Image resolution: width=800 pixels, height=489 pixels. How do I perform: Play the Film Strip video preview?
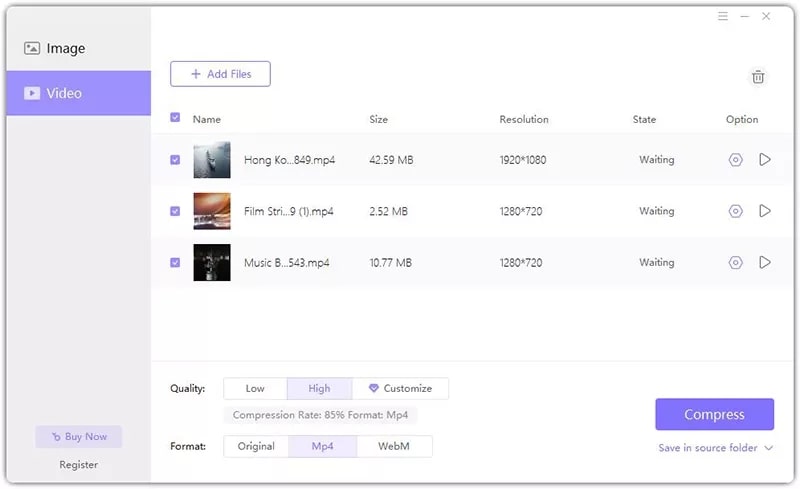pos(765,211)
